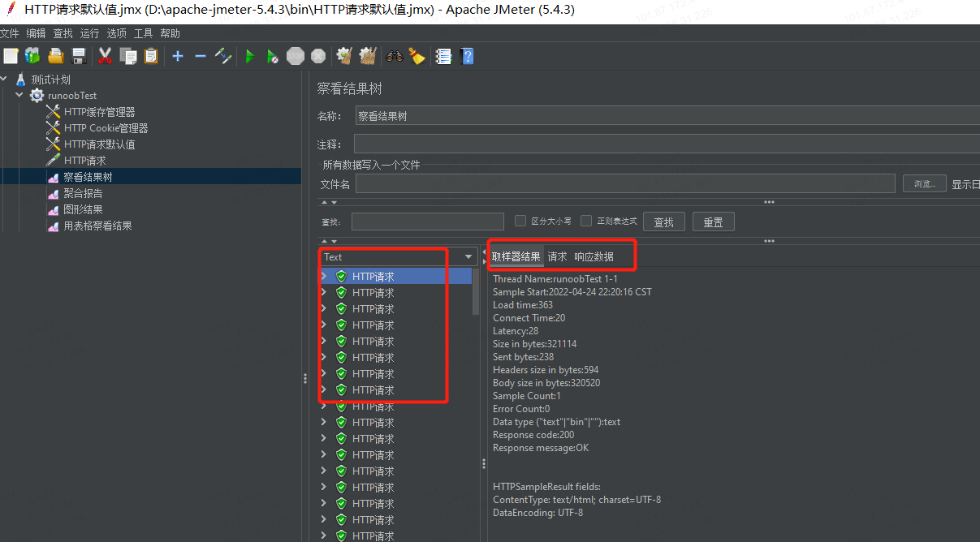The image size is (980, 542).
Task: Expand the highlighted HTTP请求 result row
Action: [x=324, y=276]
